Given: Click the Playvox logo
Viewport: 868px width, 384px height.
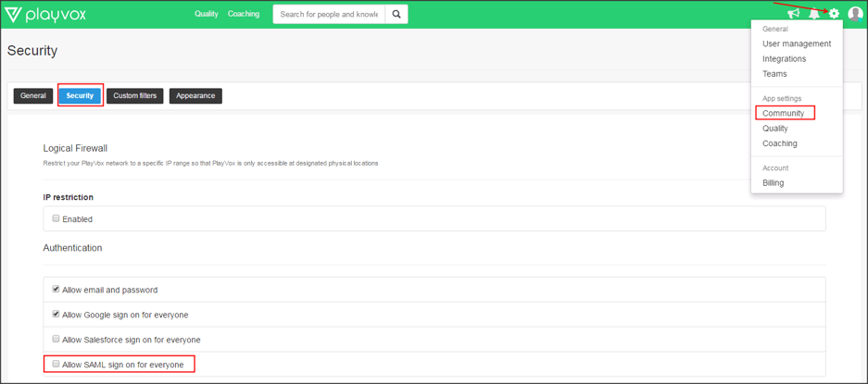Looking at the screenshot, I should [46, 15].
